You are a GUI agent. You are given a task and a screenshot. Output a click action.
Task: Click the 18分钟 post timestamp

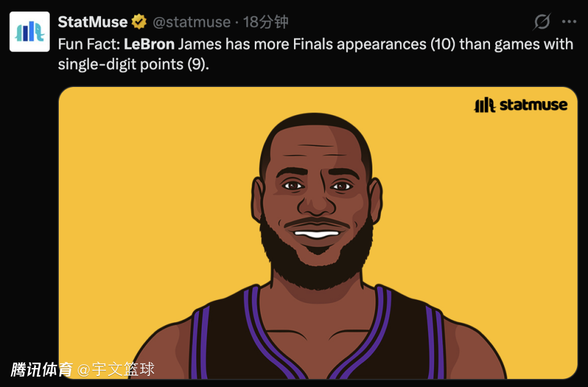[x=266, y=23]
